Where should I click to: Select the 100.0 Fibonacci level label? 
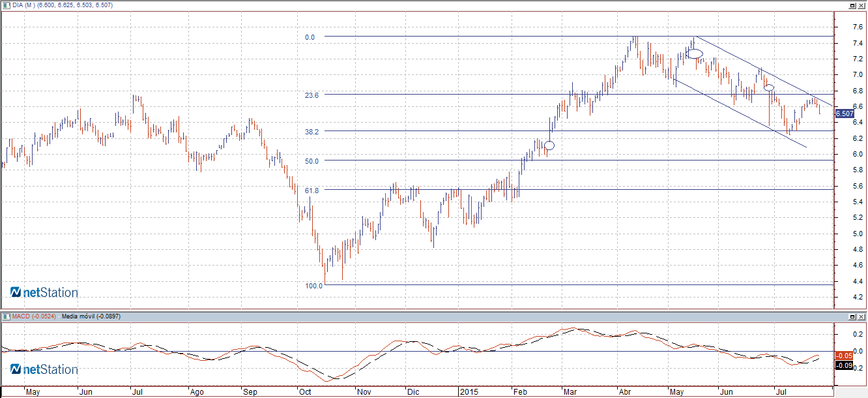pyautogui.click(x=313, y=286)
